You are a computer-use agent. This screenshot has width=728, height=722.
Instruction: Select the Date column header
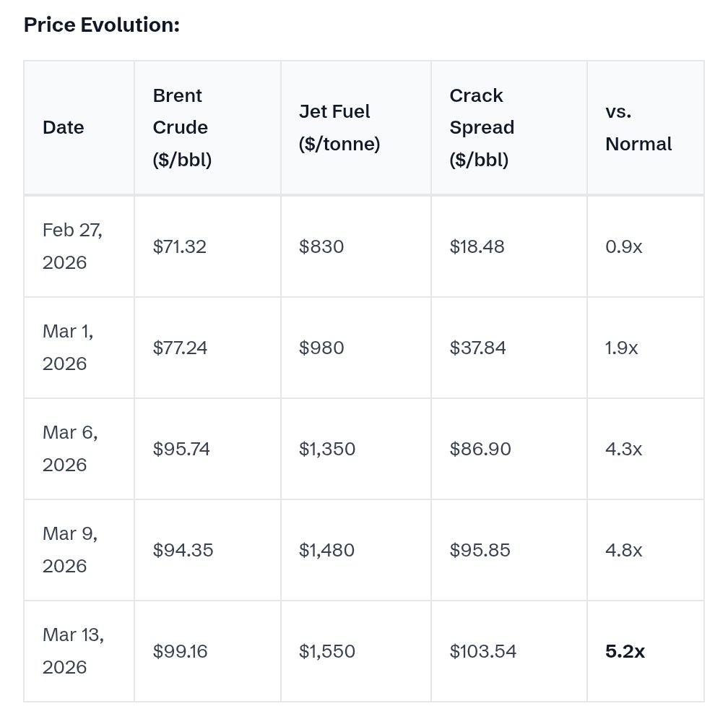(x=63, y=127)
